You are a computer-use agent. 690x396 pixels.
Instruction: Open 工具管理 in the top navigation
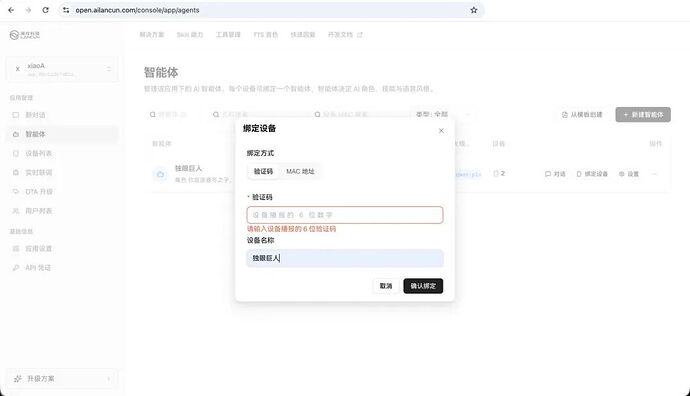click(228, 35)
